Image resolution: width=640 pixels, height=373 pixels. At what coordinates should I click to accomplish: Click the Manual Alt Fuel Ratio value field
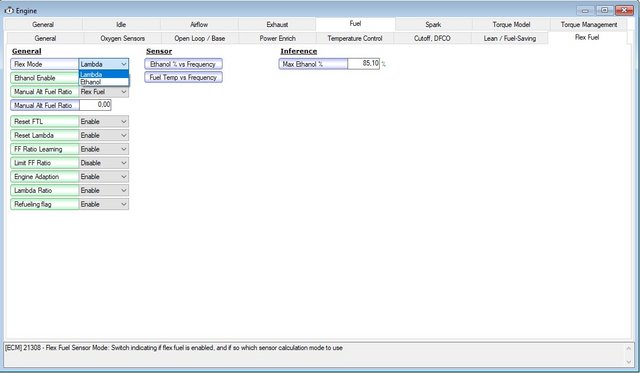point(95,105)
